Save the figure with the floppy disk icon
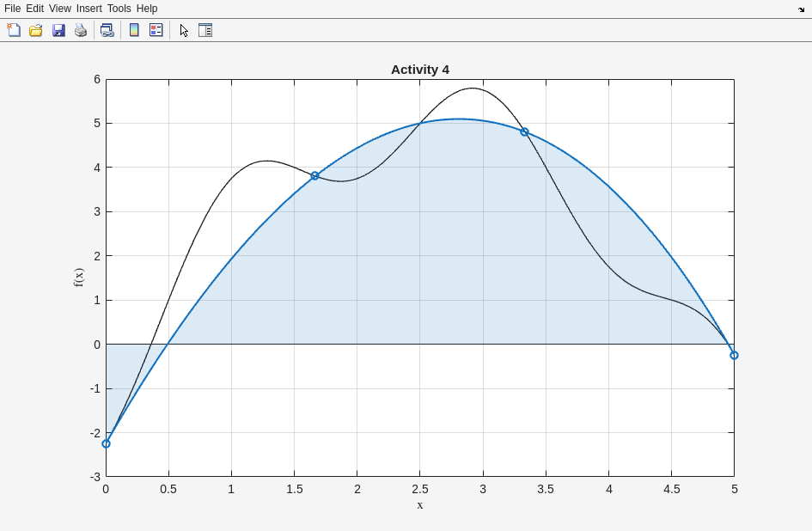The width and height of the screenshot is (812, 531). (x=58, y=30)
